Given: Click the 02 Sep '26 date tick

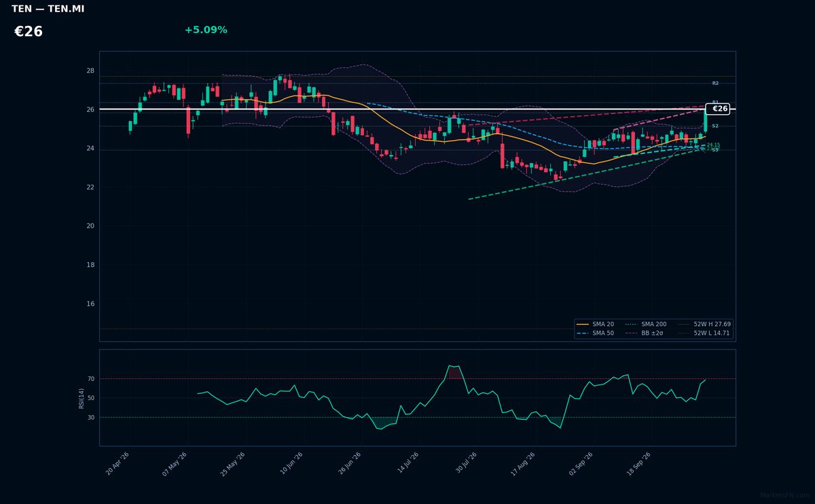Looking at the screenshot, I should click(x=581, y=463).
